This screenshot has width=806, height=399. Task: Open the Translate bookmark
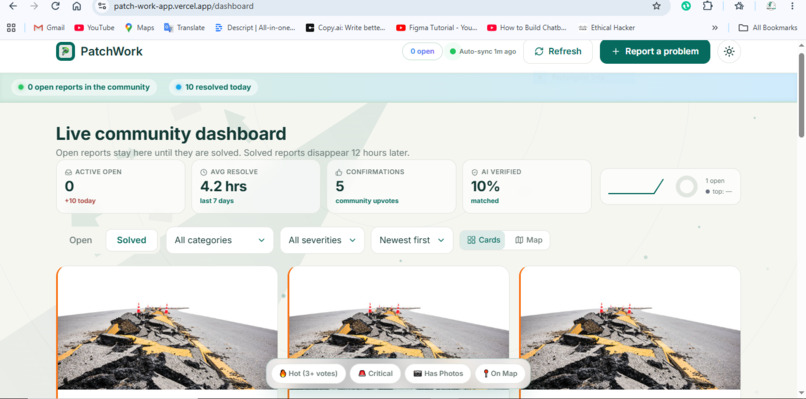click(x=184, y=28)
